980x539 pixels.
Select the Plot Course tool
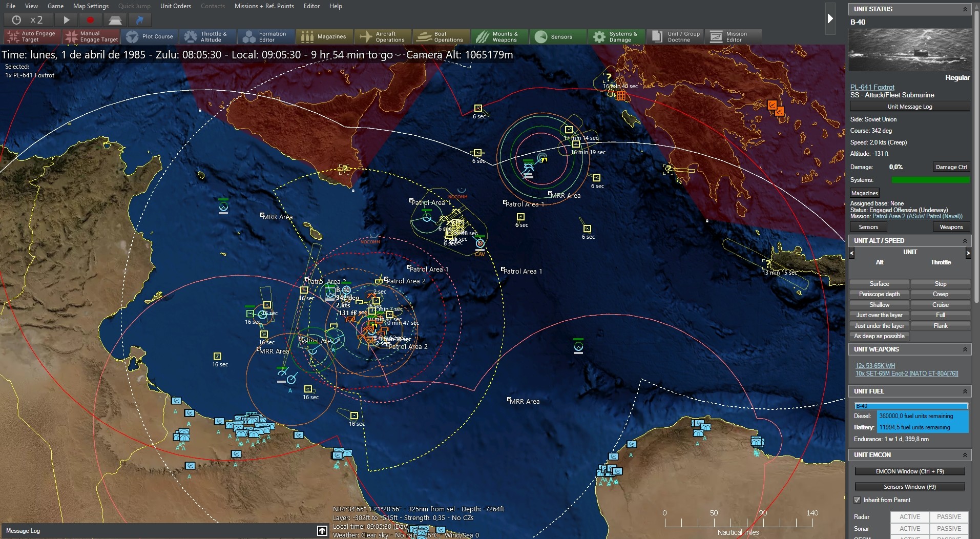pos(150,36)
